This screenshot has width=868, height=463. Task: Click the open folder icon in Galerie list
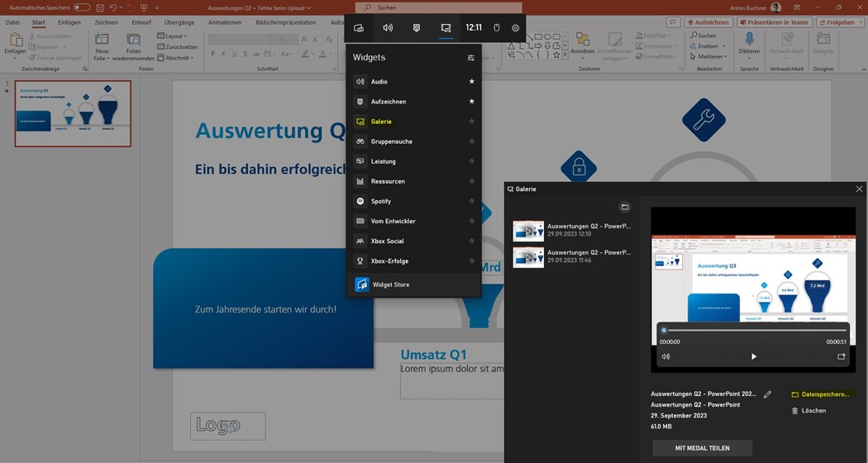click(625, 208)
